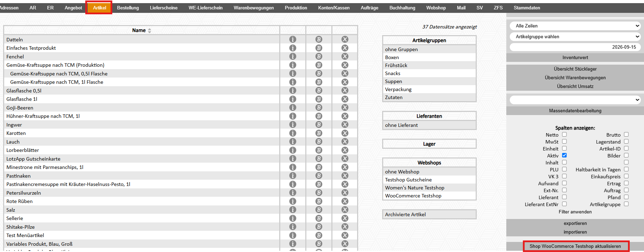This screenshot has width=644, height=252.
Task: Click the Inventurwert button
Action: (575, 57)
